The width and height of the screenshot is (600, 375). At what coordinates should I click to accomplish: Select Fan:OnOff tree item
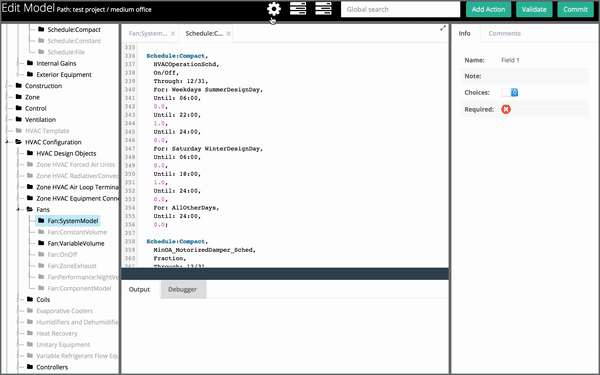tap(62, 254)
